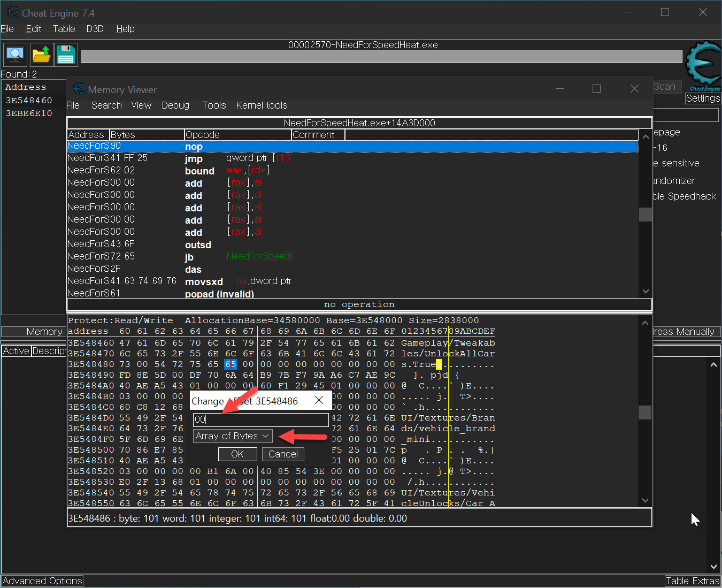The height and width of the screenshot is (588, 722).
Task: Open Edit menu in Cheat Engine main window
Action: point(34,29)
